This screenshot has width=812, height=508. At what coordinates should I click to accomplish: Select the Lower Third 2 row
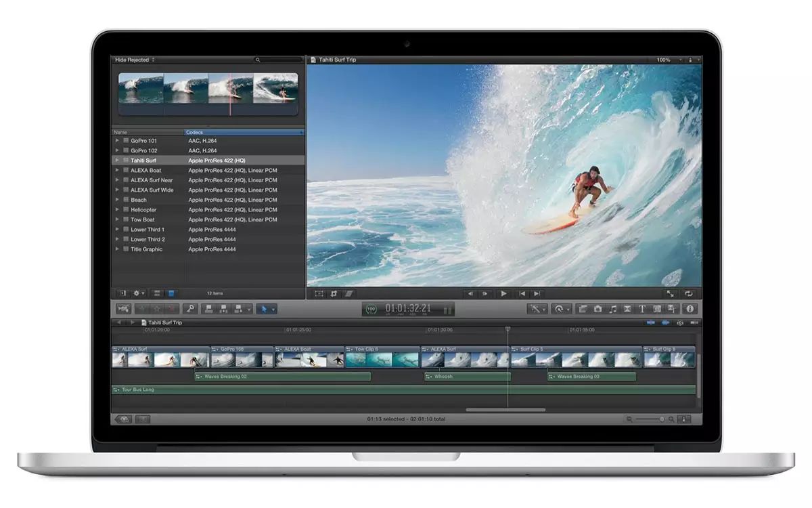pyautogui.click(x=208, y=239)
